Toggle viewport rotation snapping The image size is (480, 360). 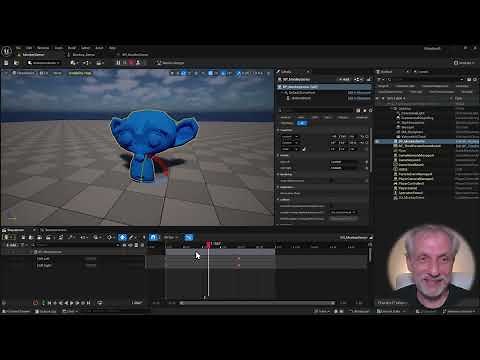click(222, 73)
